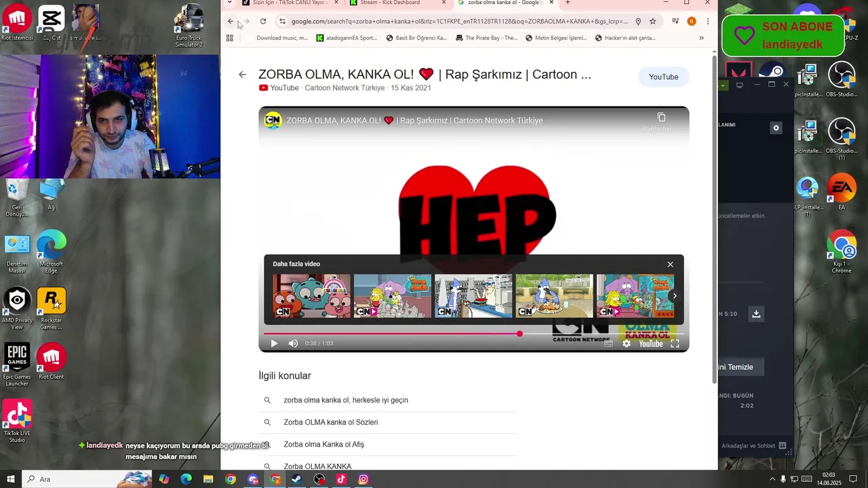Open the settings gear in the Steam window
This screenshot has height=488, width=868.
[776, 128]
